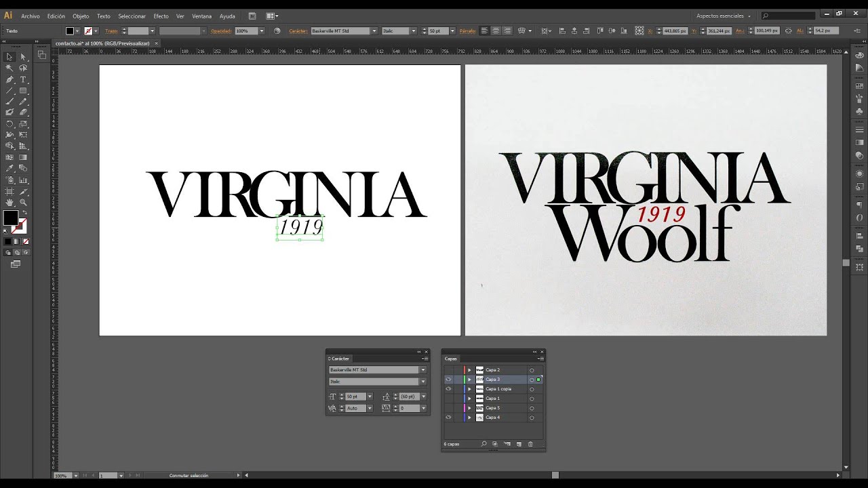Switch to the Capas panel tab
Screen dimensions: 868x488
[x=451, y=359]
